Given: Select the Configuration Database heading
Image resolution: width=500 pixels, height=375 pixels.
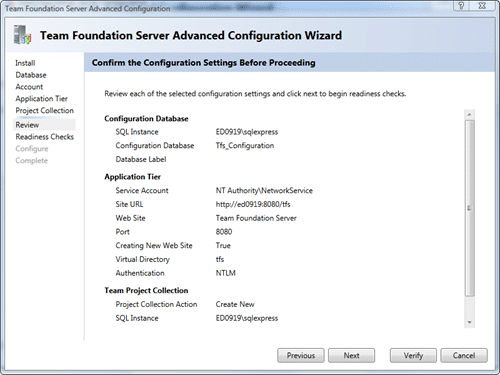Looking at the screenshot, I should pyautogui.click(x=146, y=119).
